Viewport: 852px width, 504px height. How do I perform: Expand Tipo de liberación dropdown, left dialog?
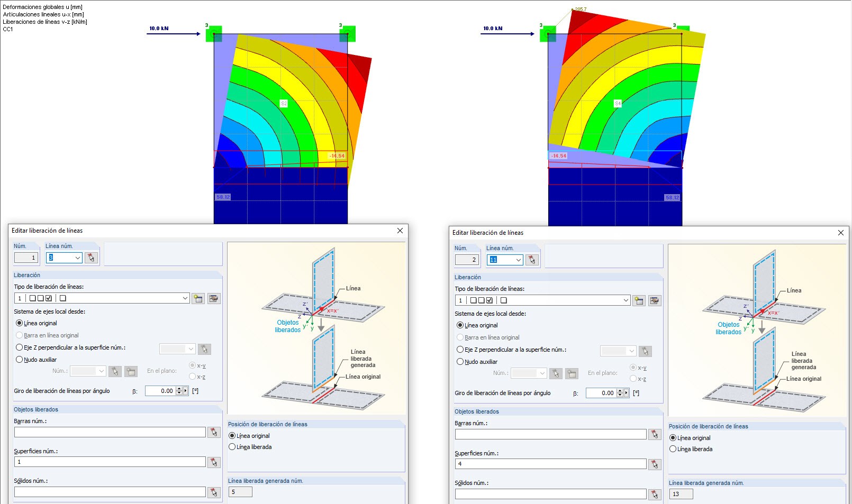pos(185,298)
